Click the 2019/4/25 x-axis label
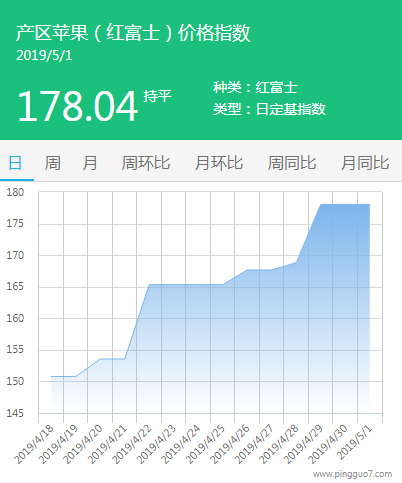The height and width of the screenshot is (483, 402). (x=206, y=444)
